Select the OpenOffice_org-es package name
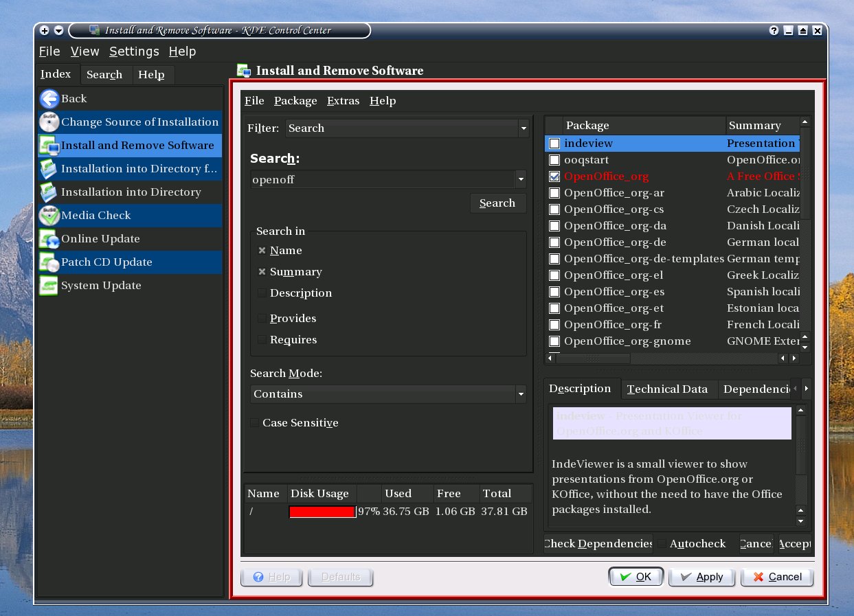The height and width of the screenshot is (616, 854). point(614,292)
